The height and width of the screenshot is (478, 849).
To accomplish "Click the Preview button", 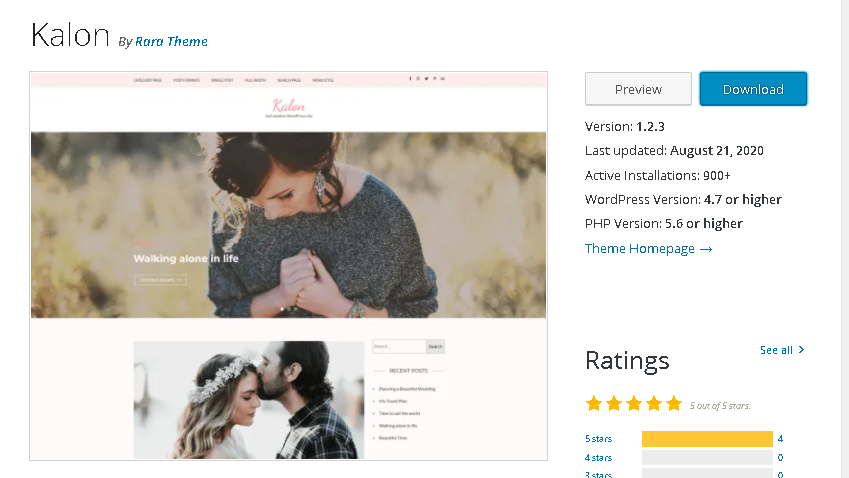I will tap(638, 89).
